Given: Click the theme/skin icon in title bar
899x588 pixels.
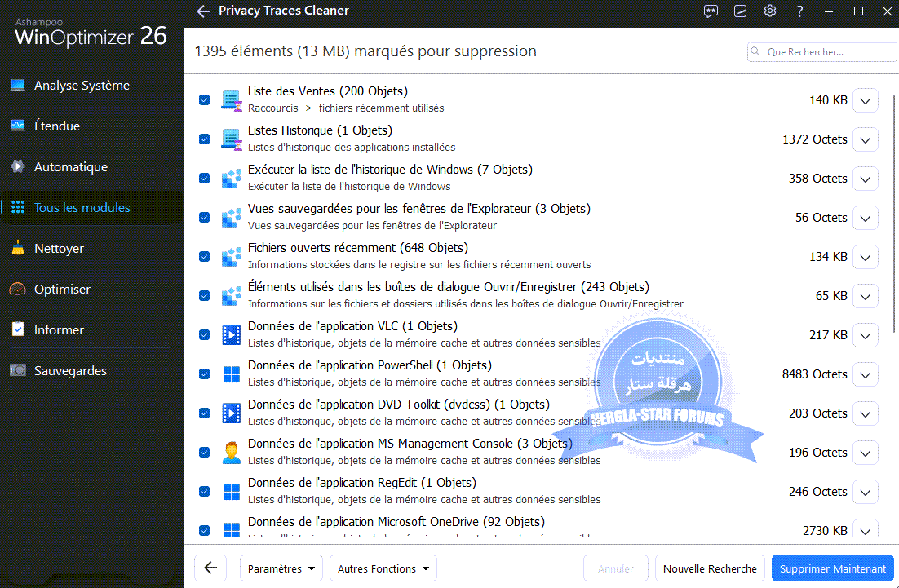Looking at the screenshot, I should coord(740,11).
